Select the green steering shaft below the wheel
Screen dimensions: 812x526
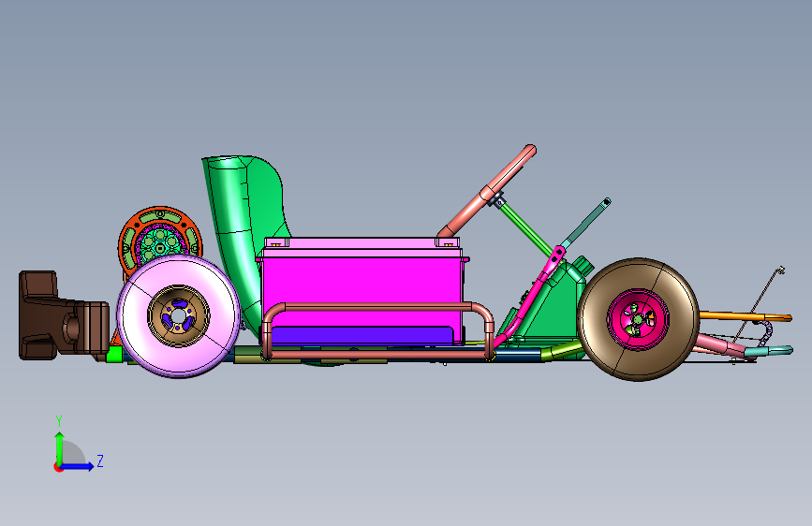(527, 230)
